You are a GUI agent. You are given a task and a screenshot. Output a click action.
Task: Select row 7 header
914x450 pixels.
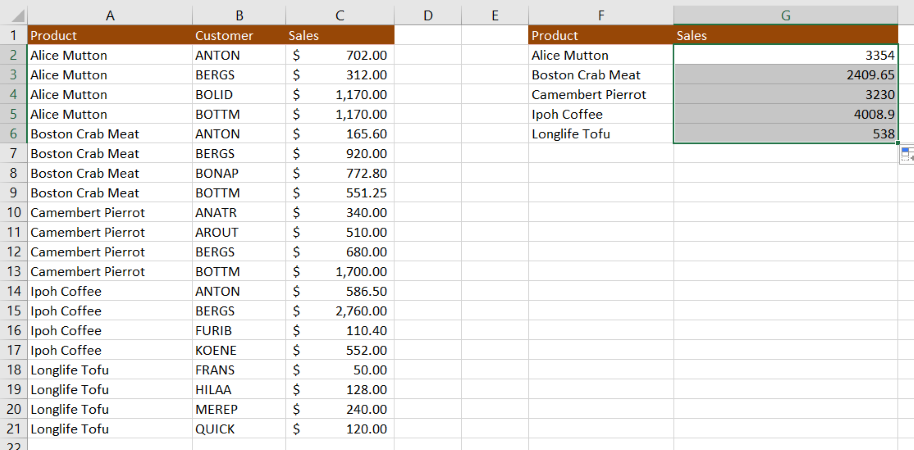(x=13, y=153)
